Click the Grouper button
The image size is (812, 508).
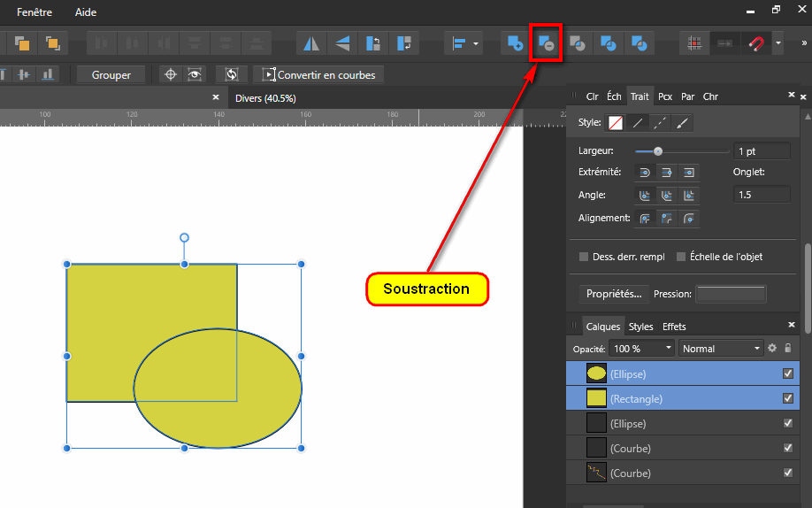111,74
